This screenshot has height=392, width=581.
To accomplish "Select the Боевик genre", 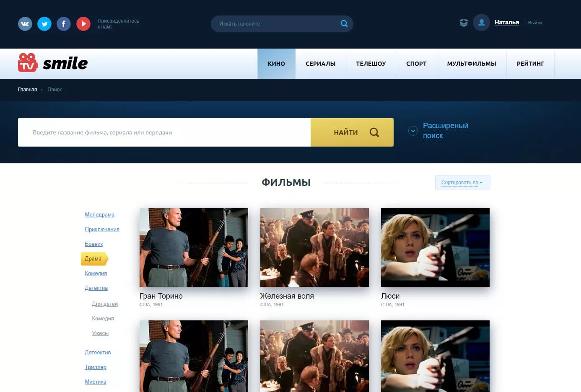I will pos(94,244).
